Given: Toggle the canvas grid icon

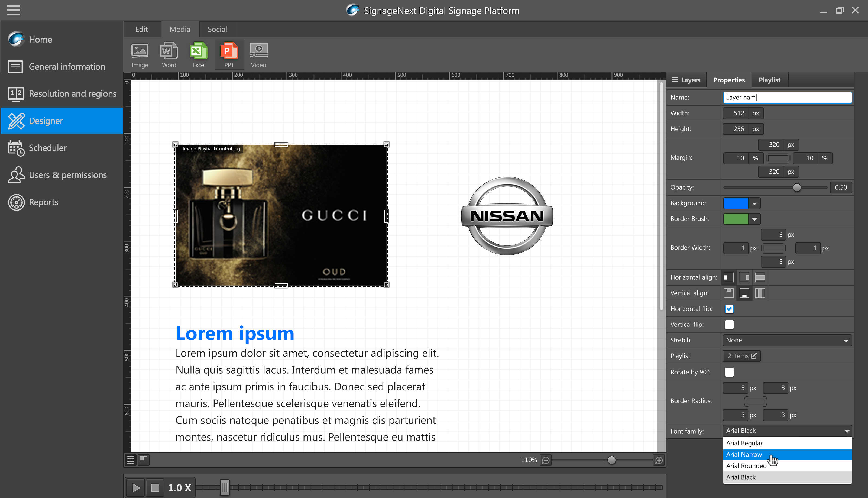Looking at the screenshot, I should coord(130,460).
